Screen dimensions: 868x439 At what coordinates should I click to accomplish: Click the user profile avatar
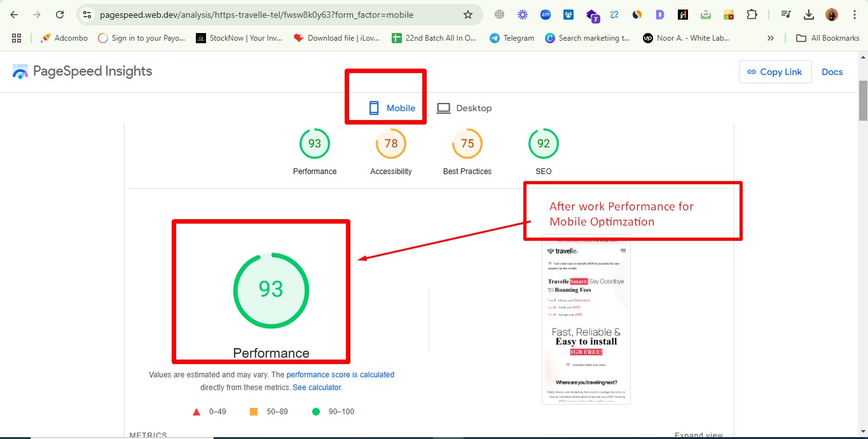[x=832, y=15]
